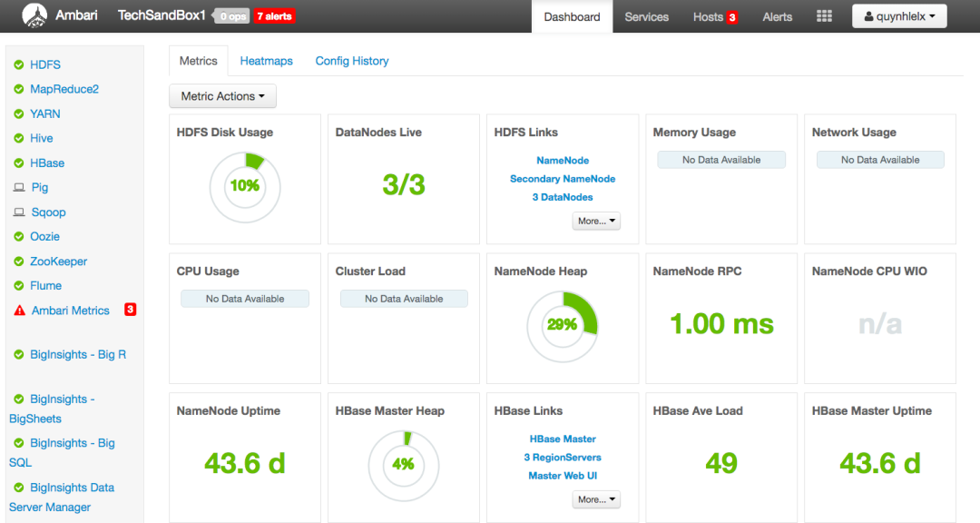Open the ZooKeeper service
Screen dimensions: 980x523
(59, 261)
